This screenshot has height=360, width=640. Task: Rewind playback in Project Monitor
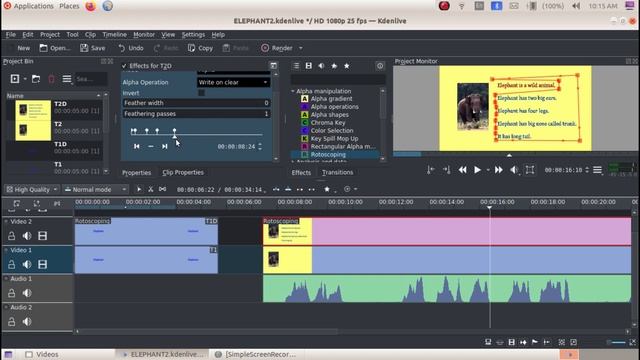coord(462,170)
